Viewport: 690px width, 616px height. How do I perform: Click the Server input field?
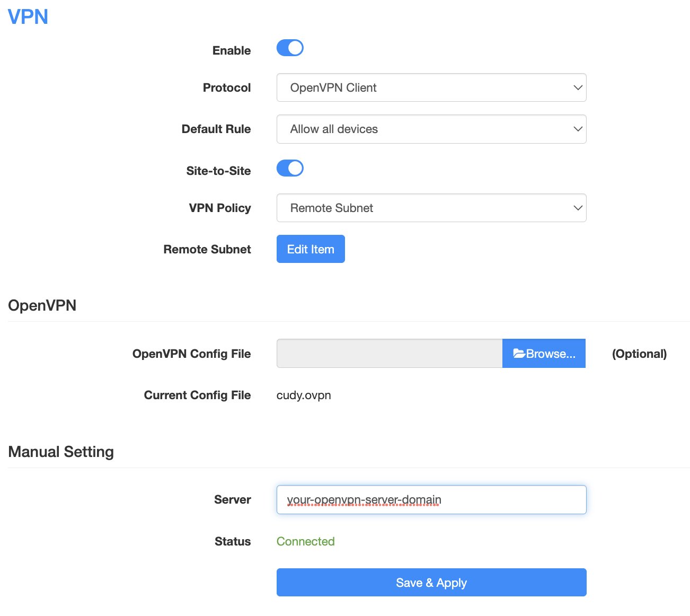[x=431, y=499]
